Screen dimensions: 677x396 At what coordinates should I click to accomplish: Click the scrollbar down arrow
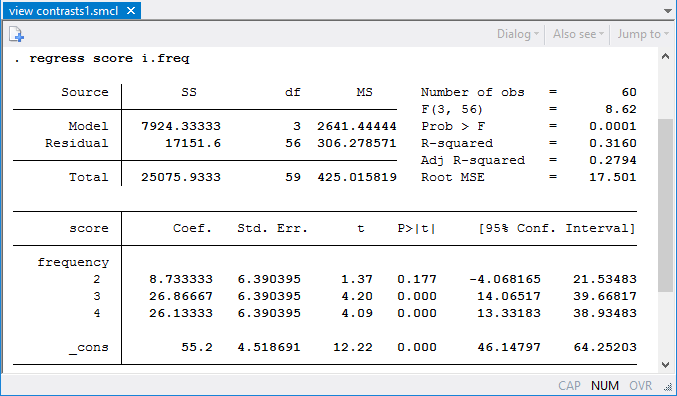(x=665, y=365)
